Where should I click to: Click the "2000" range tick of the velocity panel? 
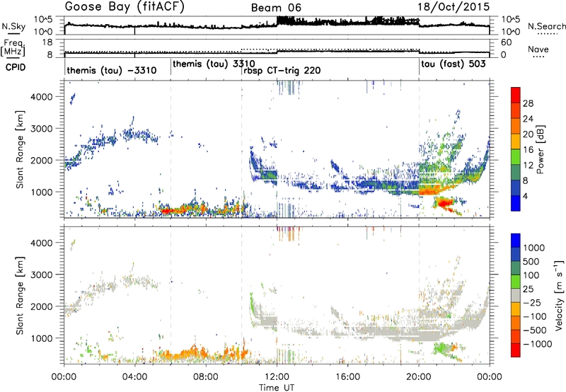(43, 306)
